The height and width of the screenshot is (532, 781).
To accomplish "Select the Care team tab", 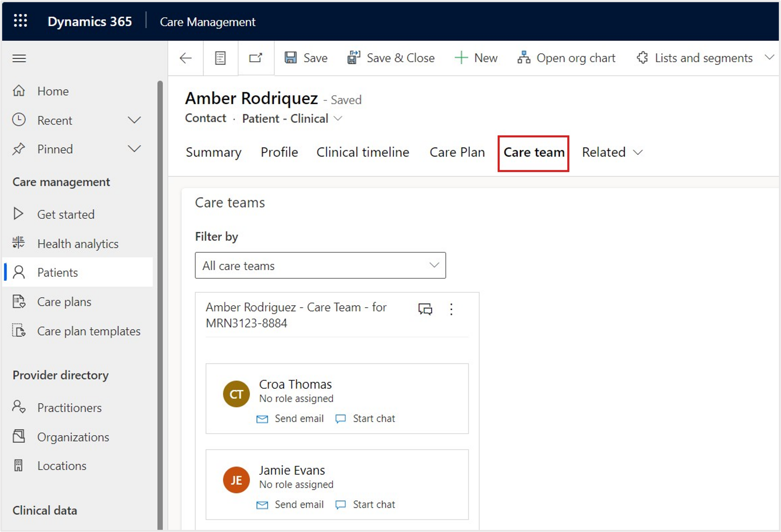I will (x=534, y=152).
